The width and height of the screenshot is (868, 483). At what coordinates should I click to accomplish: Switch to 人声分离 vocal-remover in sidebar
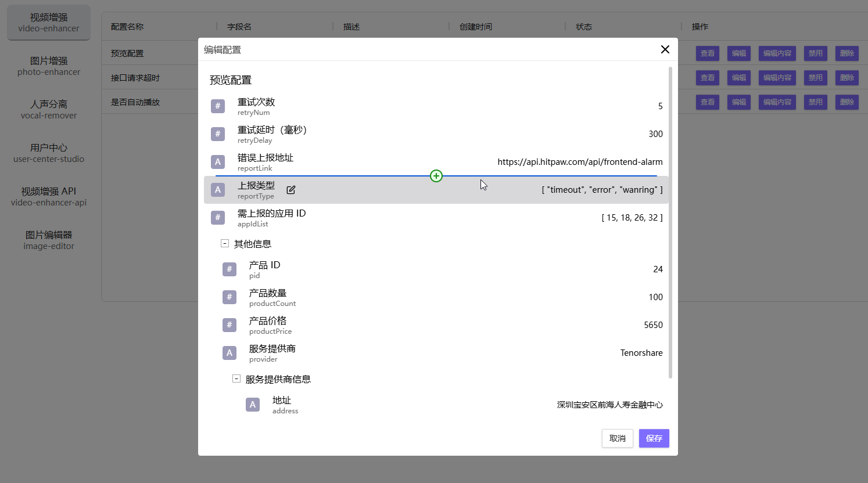tap(49, 110)
